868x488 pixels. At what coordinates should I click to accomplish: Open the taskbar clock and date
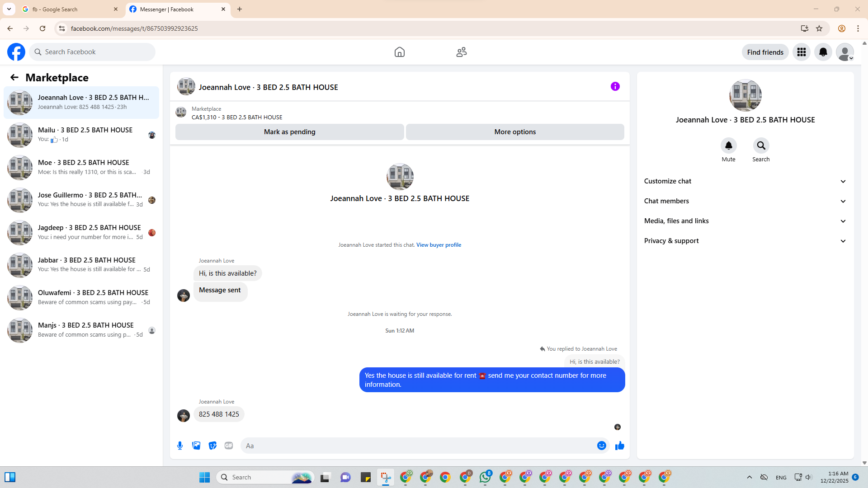coord(835,477)
